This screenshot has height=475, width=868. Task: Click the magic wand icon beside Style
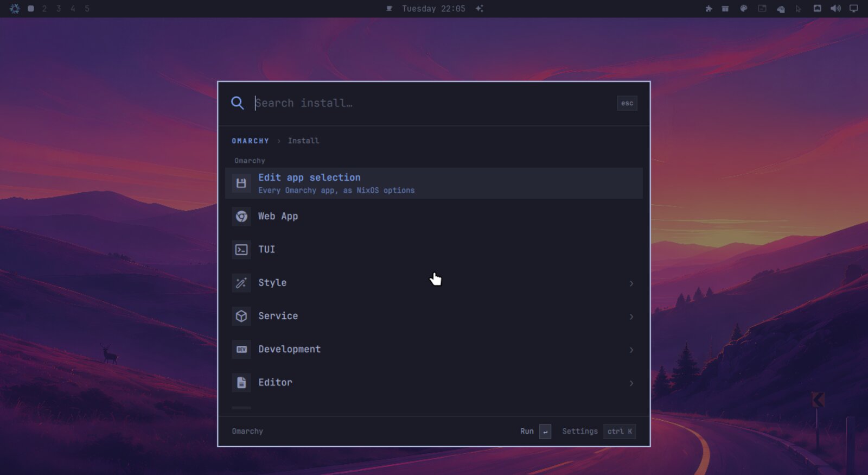241,283
